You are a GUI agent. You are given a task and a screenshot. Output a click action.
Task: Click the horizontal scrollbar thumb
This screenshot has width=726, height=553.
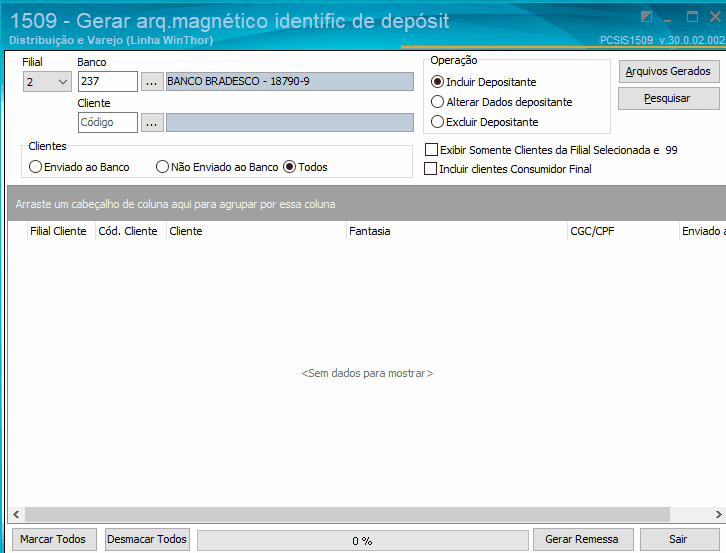point(347,515)
